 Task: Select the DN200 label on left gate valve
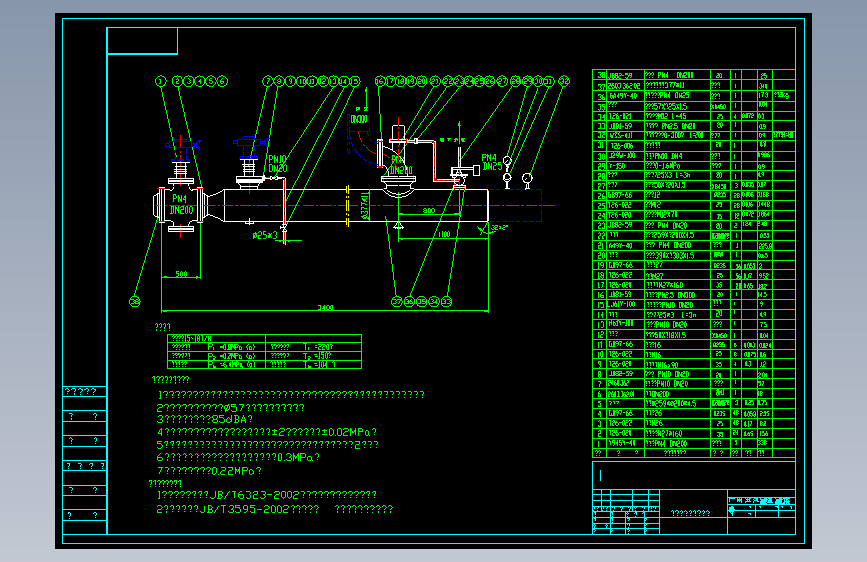(x=181, y=210)
